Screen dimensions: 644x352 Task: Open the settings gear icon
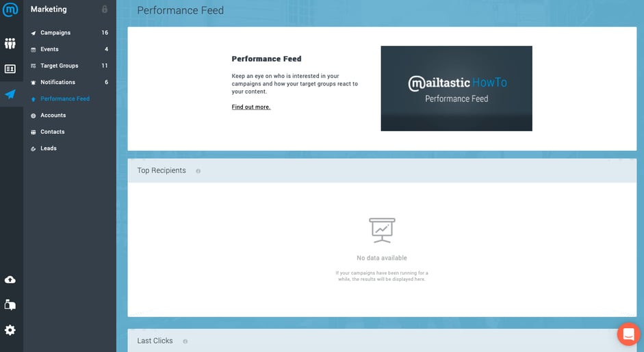click(10, 330)
